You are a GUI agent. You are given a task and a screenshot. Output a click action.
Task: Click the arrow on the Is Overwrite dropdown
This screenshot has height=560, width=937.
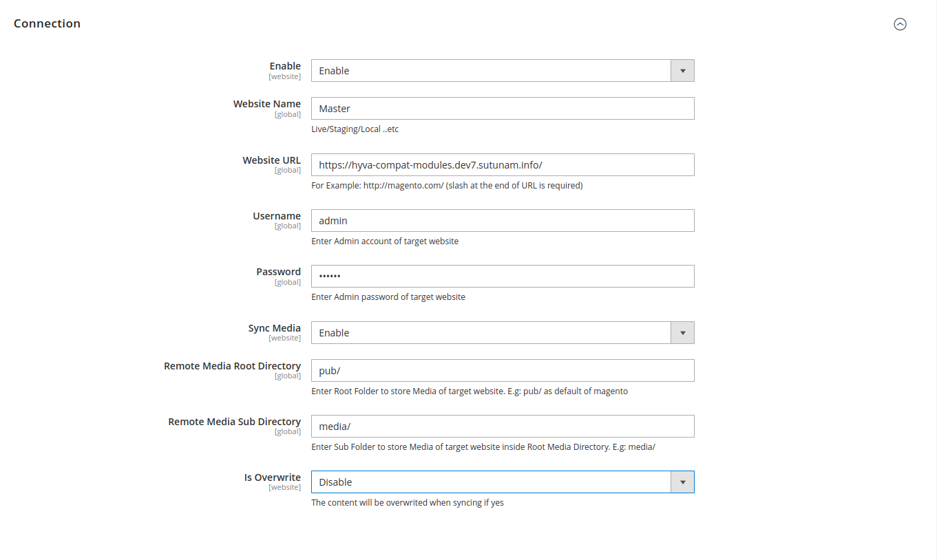coord(682,482)
